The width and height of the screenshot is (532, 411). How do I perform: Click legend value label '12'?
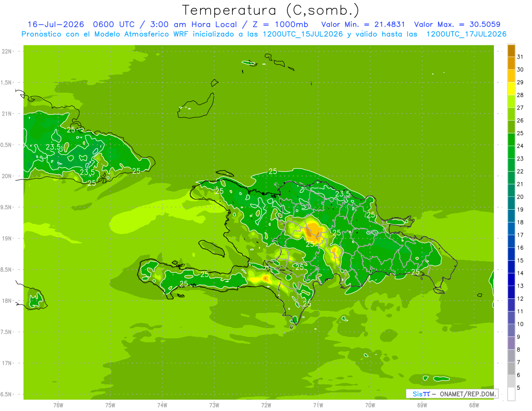520,299
